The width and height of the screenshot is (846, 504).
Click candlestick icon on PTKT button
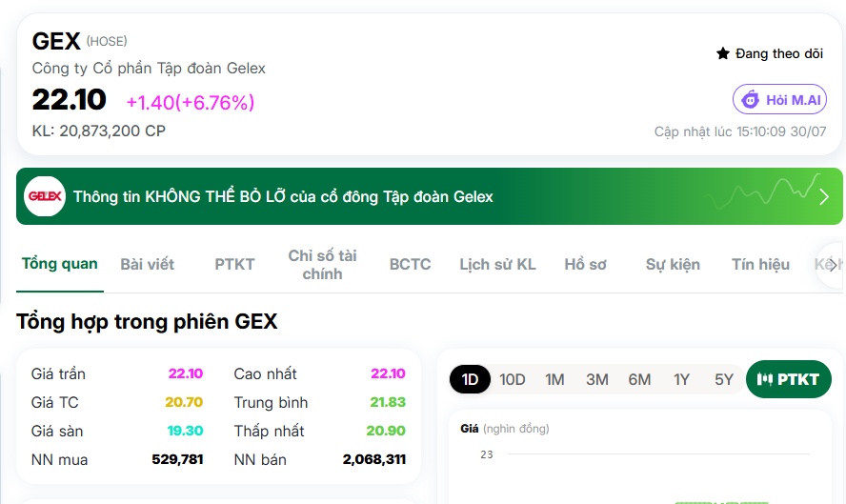click(x=764, y=379)
